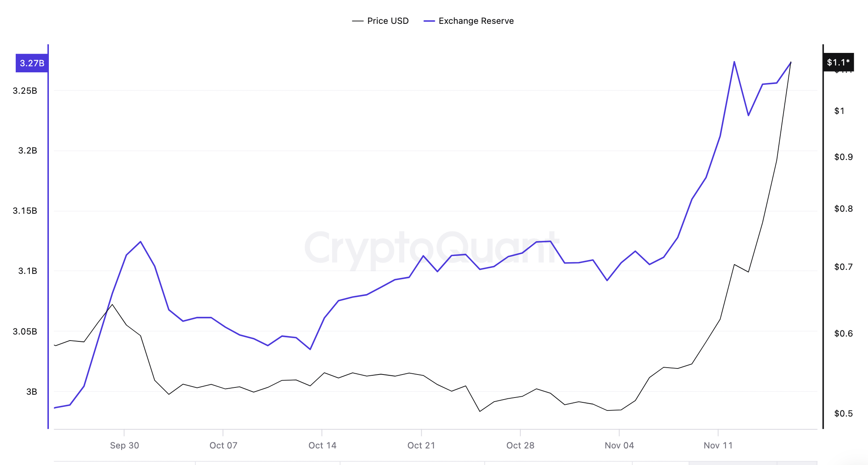
Task: Click the black Price USD legend line
Action: click(x=358, y=21)
